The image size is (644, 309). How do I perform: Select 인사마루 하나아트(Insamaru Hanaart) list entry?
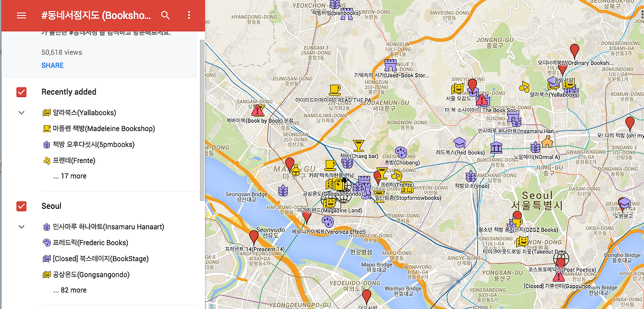point(103,227)
